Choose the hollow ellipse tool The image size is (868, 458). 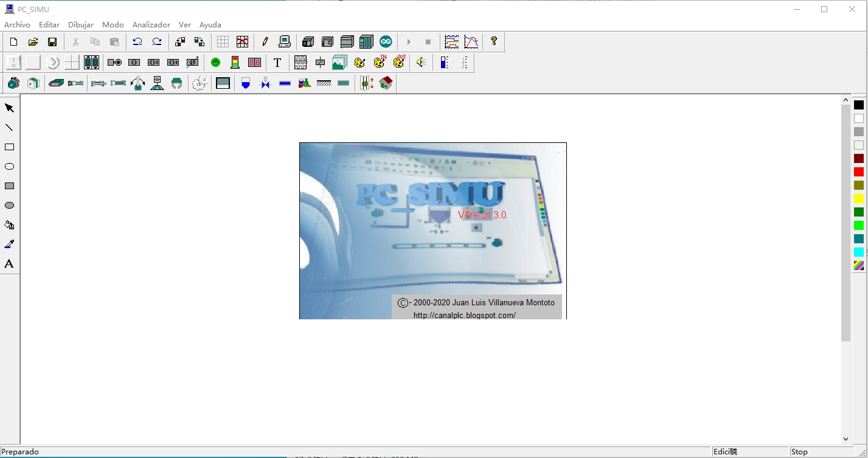(x=10, y=167)
